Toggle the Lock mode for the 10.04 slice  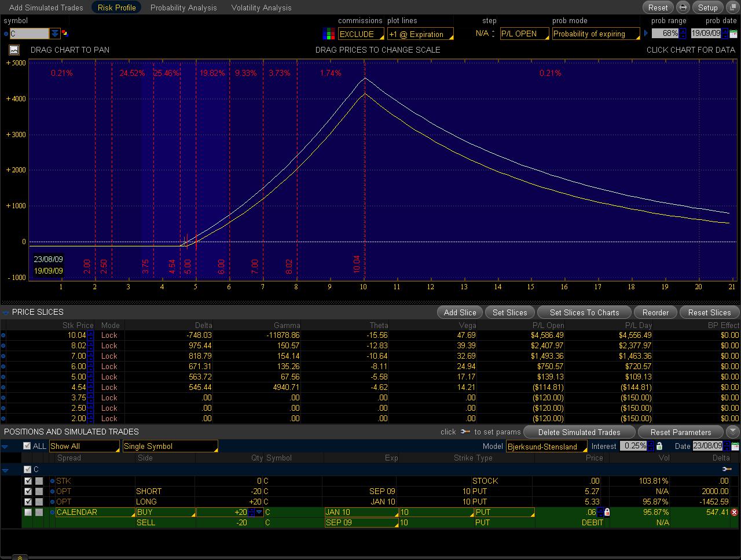[109, 335]
